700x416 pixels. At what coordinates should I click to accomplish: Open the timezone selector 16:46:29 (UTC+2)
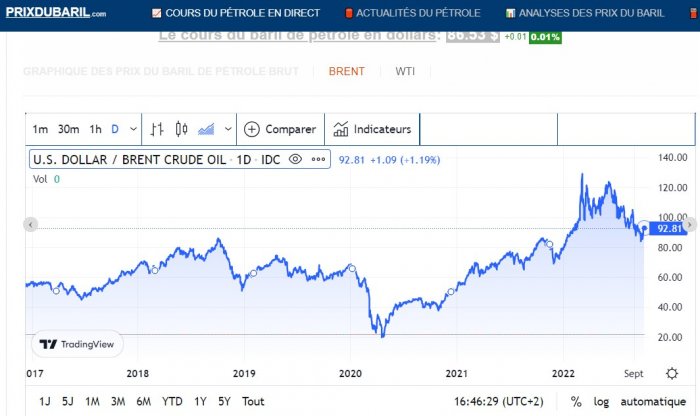tap(499, 402)
